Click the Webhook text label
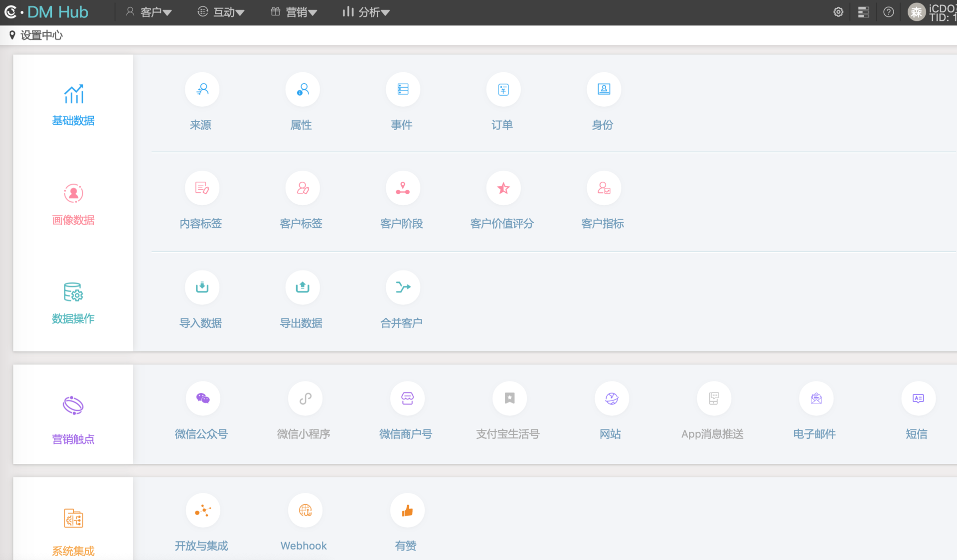The width and height of the screenshot is (957, 560). coord(304,546)
